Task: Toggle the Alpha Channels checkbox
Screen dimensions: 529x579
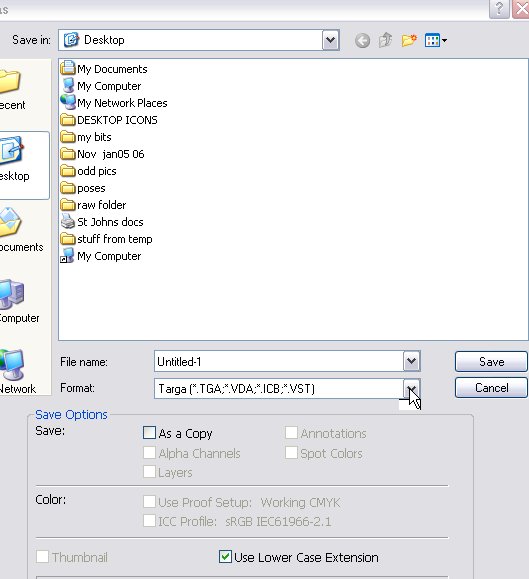Action: 150,453
